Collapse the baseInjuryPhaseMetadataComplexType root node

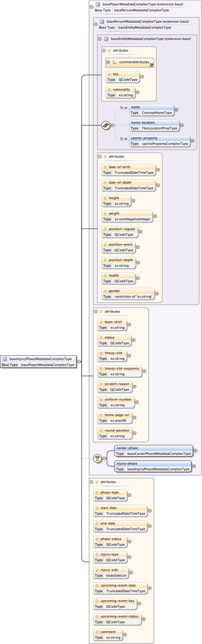[x=79, y=361]
